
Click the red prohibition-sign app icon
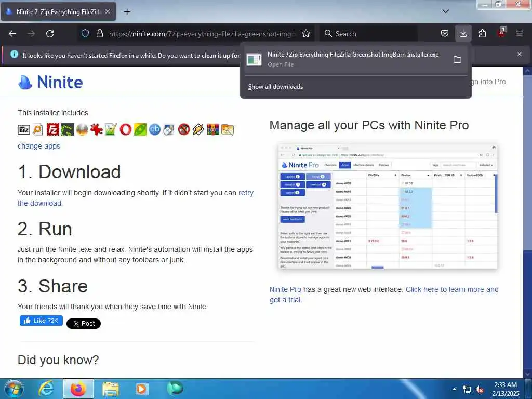184,129
